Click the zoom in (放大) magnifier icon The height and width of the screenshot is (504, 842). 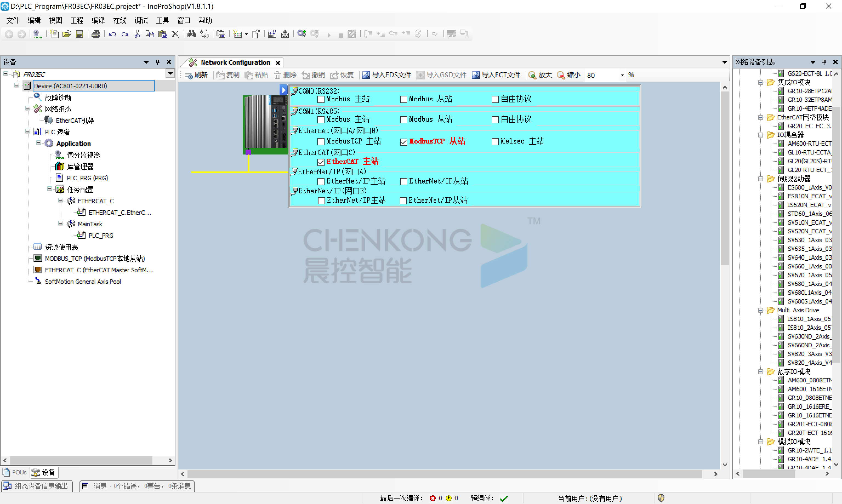(x=532, y=75)
